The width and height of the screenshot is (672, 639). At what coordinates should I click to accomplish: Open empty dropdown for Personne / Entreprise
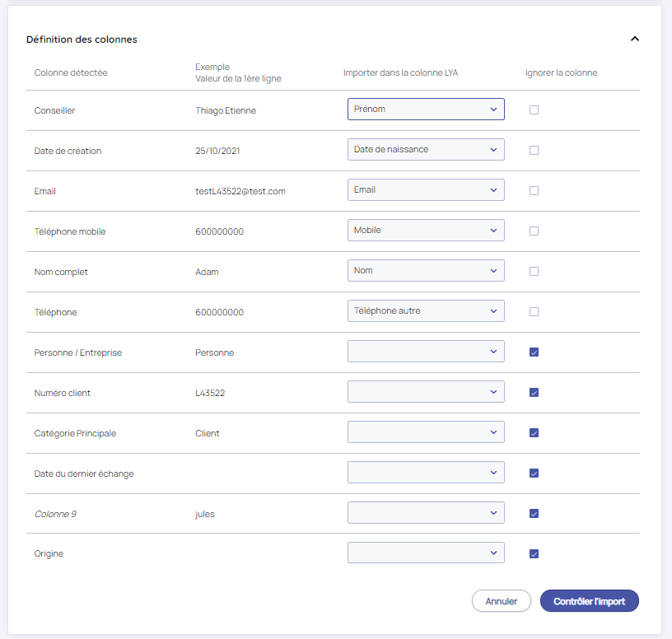[426, 352]
